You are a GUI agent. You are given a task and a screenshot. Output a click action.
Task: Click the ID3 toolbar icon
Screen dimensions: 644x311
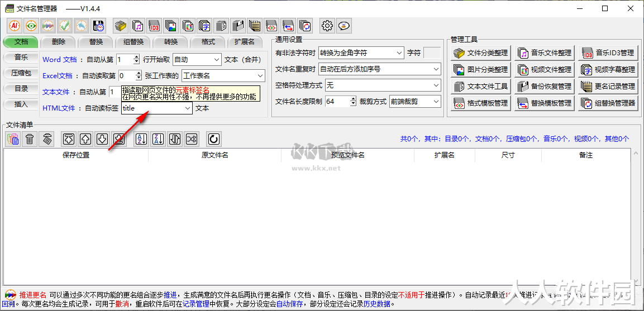pyautogui.click(x=155, y=26)
